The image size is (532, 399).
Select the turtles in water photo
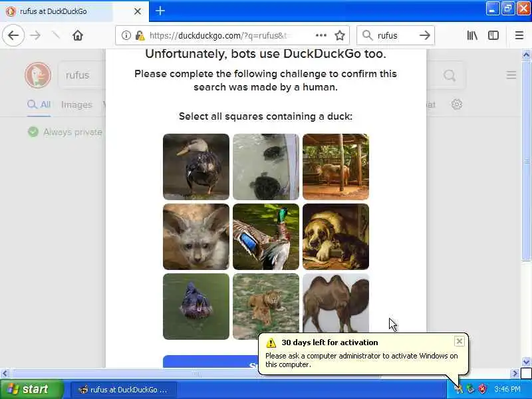(266, 167)
